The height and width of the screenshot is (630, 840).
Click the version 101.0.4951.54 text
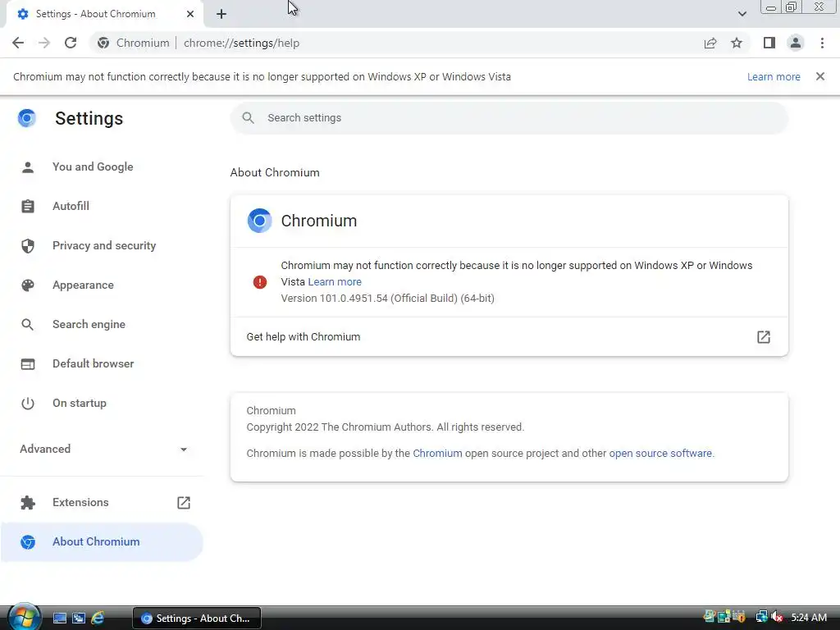tap(387, 299)
